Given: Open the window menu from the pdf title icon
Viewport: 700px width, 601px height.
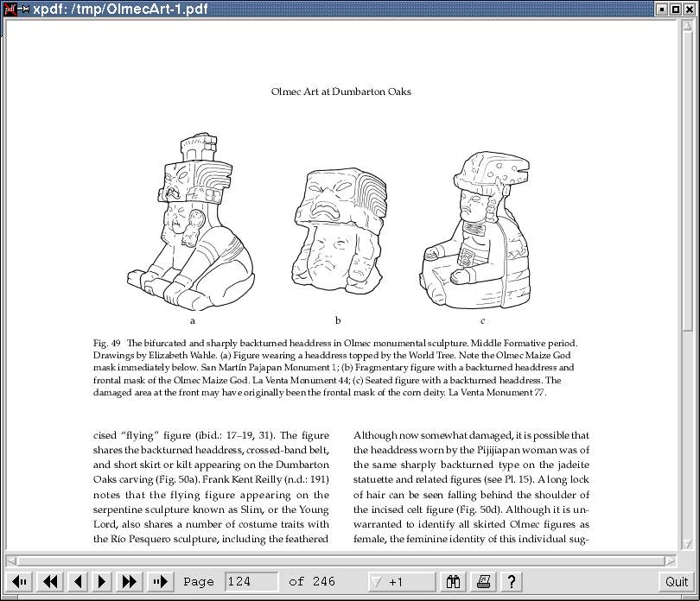Looking at the screenshot, I should pyautogui.click(x=10, y=9).
